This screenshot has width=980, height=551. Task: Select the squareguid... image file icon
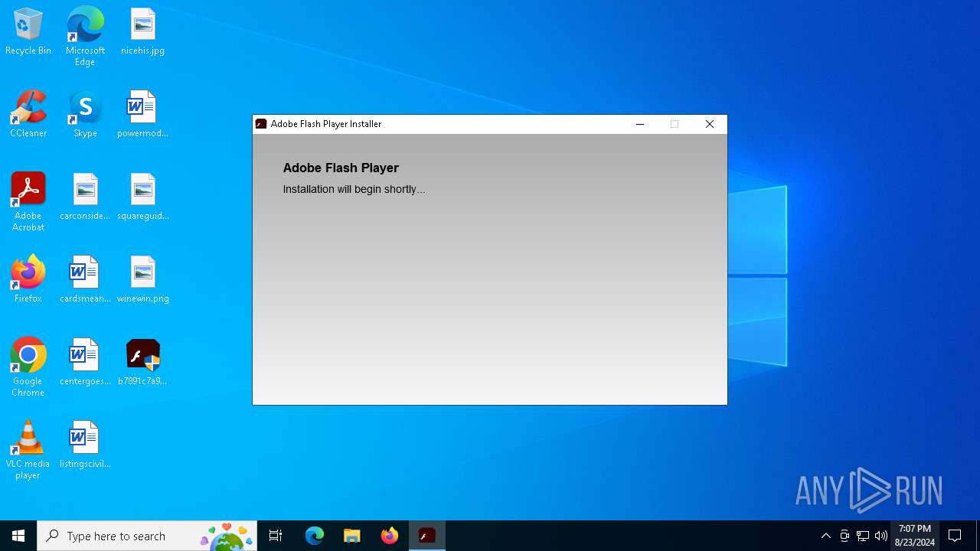click(x=142, y=197)
